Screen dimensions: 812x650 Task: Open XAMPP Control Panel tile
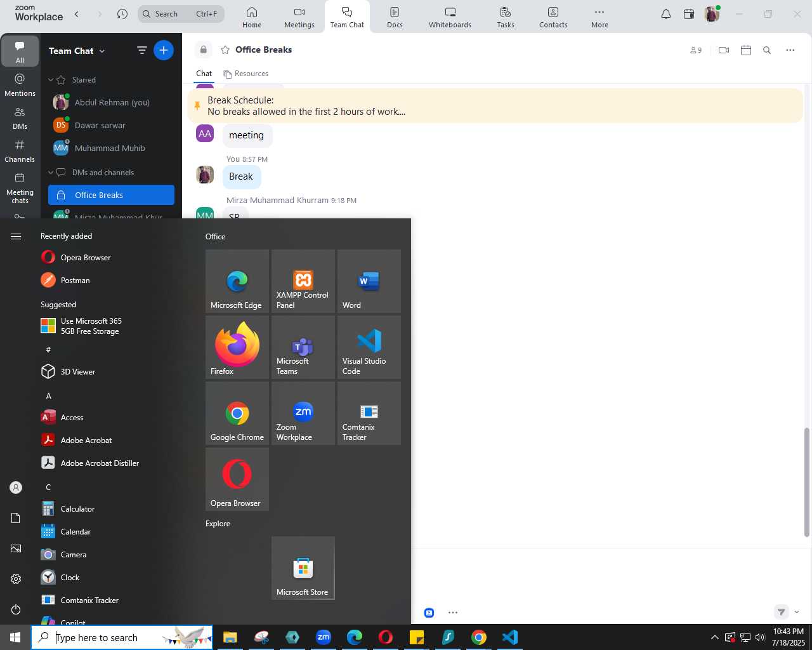pyautogui.click(x=303, y=281)
